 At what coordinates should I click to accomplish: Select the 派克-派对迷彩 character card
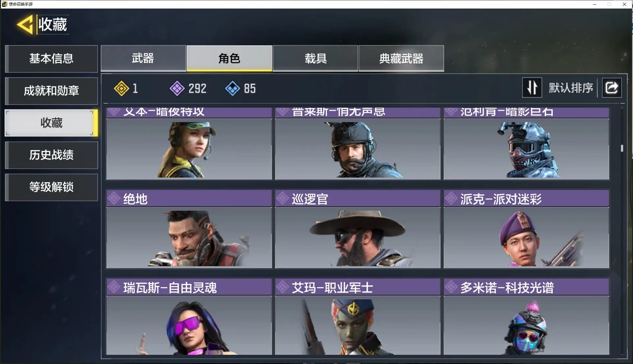point(526,229)
